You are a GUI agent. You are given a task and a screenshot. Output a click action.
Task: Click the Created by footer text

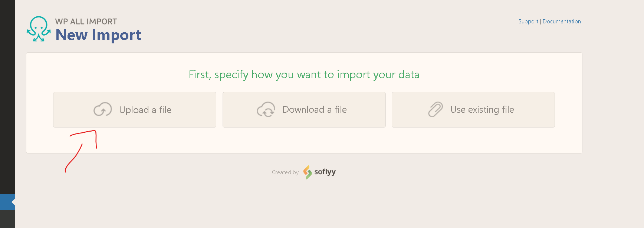coord(285,172)
